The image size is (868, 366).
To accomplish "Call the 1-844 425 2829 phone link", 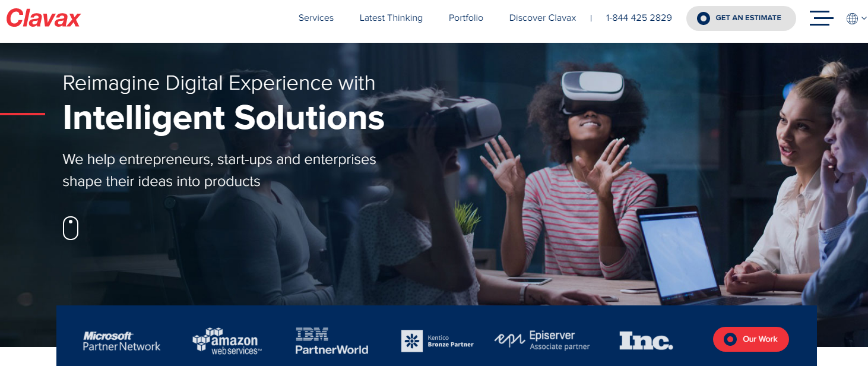I will tap(639, 18).
